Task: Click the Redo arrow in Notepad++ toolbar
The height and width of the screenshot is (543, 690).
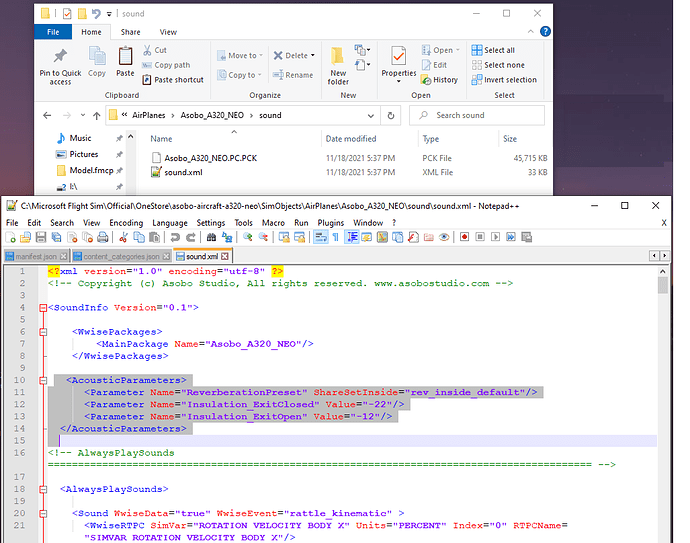Action: point(191,238)
